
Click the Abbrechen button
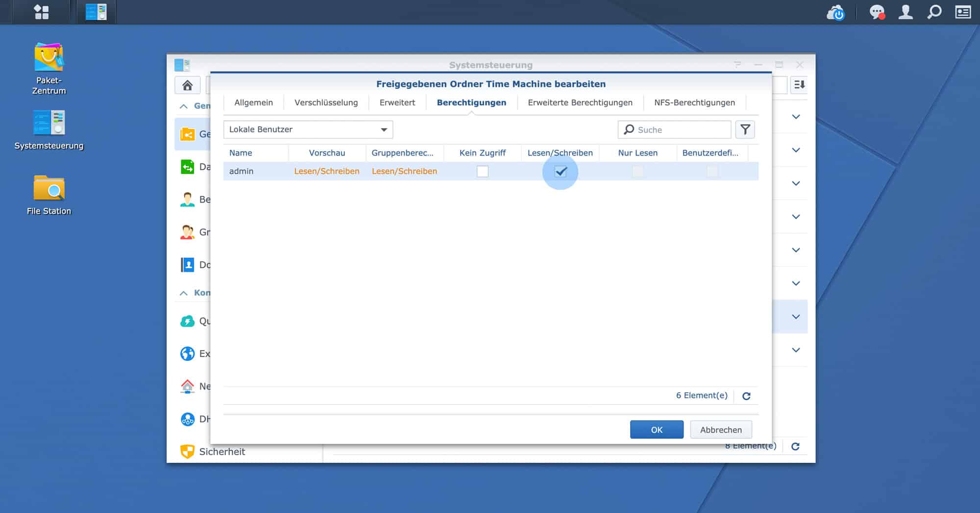pos(721,430)
